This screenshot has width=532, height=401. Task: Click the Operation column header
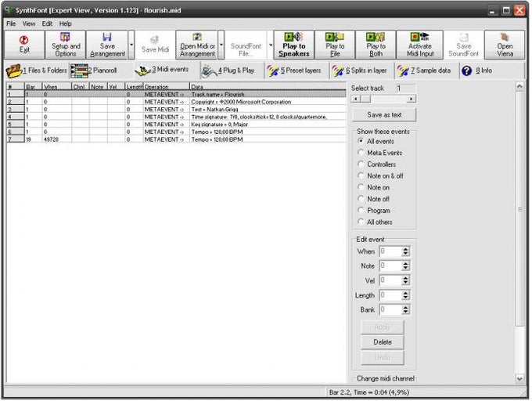click(166, 87)
